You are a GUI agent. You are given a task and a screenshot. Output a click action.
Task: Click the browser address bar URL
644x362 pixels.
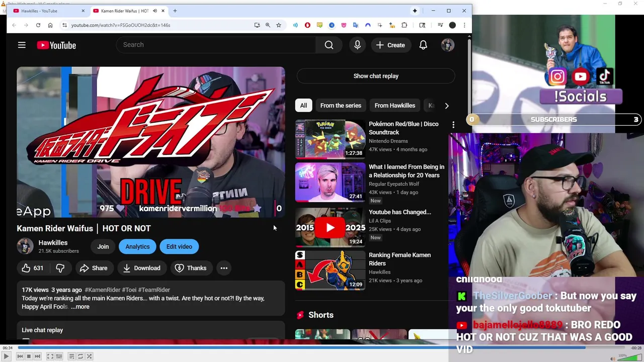121,25
